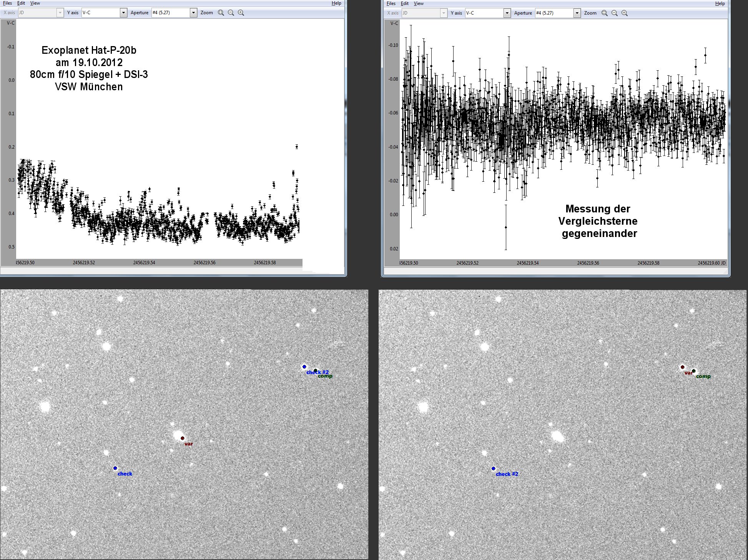Click blue 'check #2' marker in right image
Viewport: 748px width, 560px height.
coord(494,469)
